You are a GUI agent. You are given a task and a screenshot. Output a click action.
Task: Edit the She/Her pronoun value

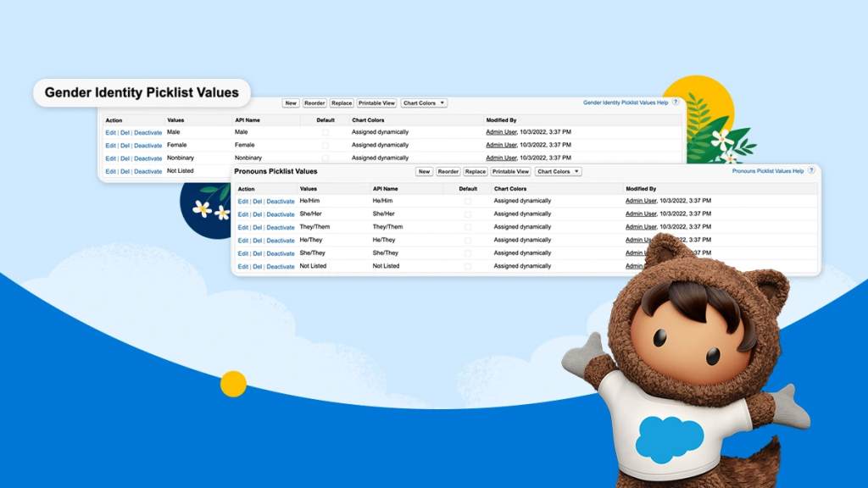[243, 214]
